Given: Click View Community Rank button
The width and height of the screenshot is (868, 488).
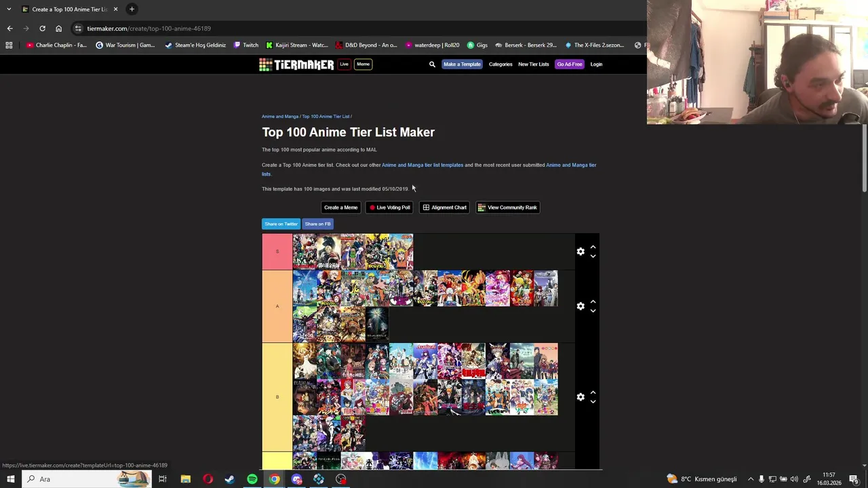Looking at the screenshot, I should tap(508, 207).
